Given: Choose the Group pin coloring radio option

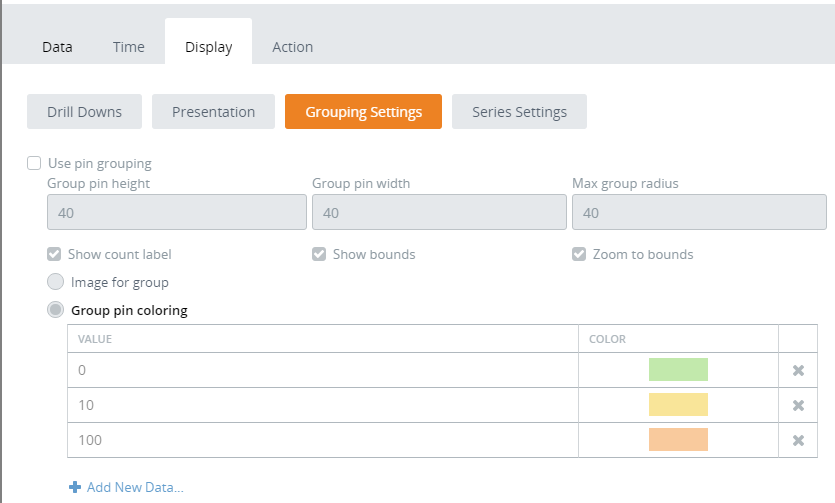Looking at the screenshot, I should click(56, 310).
